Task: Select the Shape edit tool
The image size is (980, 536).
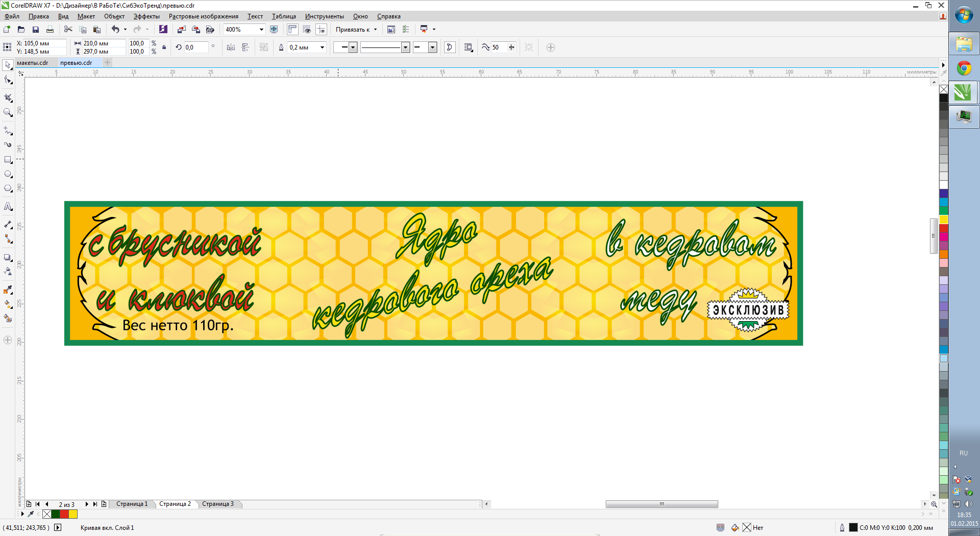Action: coord(8,80)
